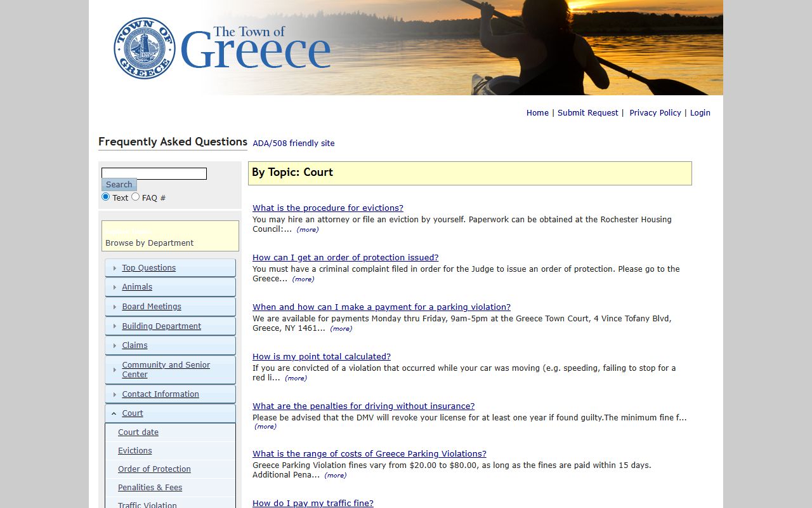This screenshot has height=508, width=812.
Task: Open the order of protection question
Action: click(x=346, y=258)
